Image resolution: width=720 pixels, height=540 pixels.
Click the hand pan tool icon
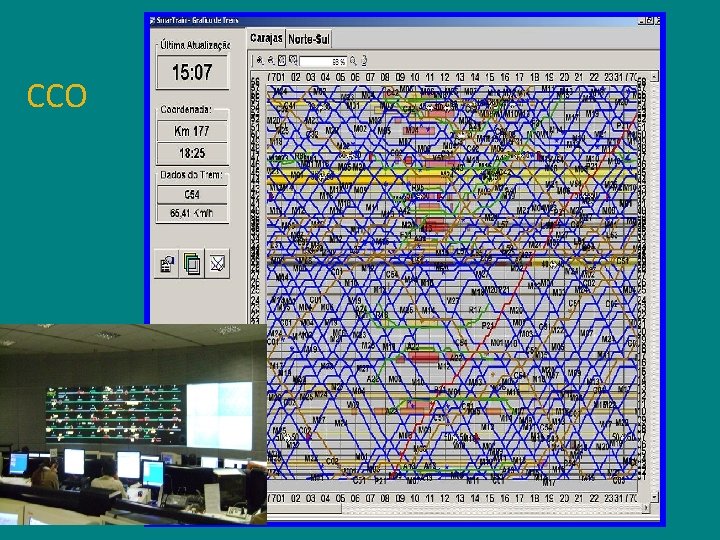tap(364, 61)
